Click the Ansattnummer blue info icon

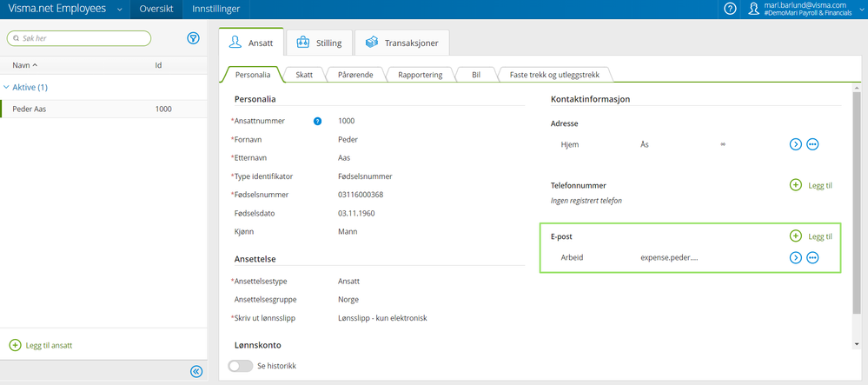pyautogui.click(x=317, y=121)
